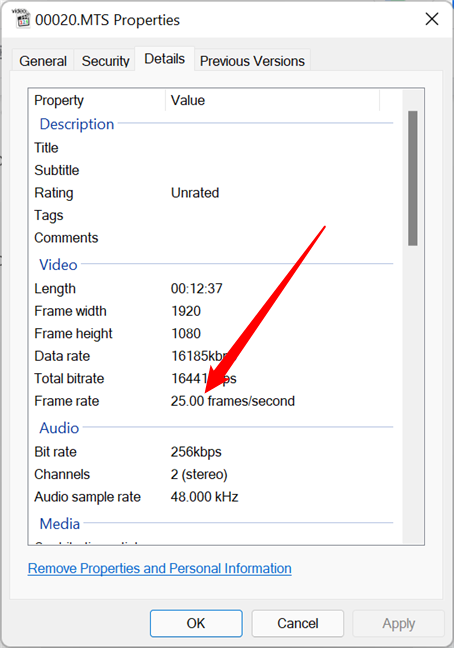Screen dimensions: 454x648
Task: Confirm with the OK button
Action: [196, 623]
